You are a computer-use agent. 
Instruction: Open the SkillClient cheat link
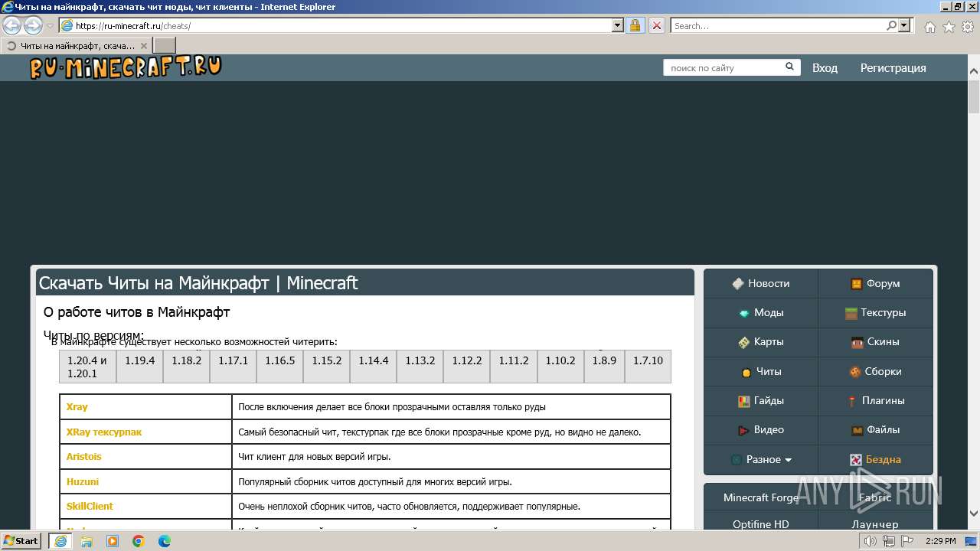(x=90, y=506)
